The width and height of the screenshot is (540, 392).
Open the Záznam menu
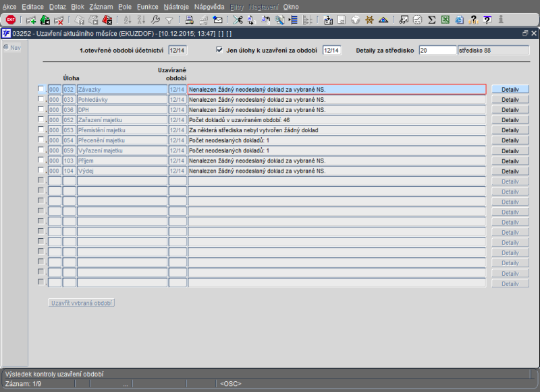pos(101,7)
